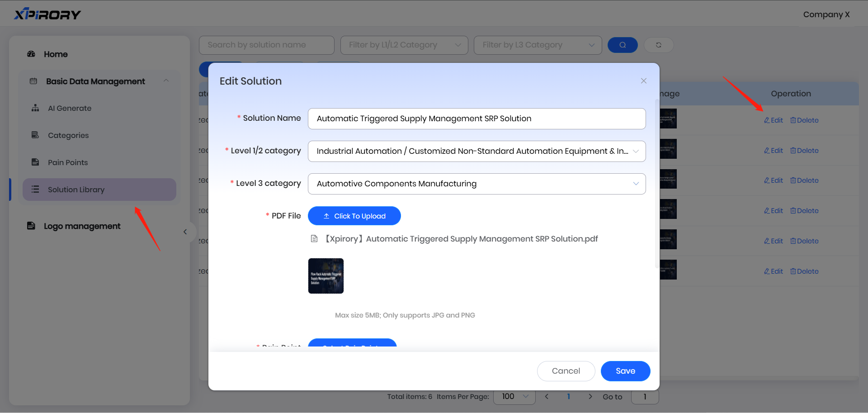Click the Home dashboard icon
Viewport: 868px width, 413px height.
click(x=31, y=54)
